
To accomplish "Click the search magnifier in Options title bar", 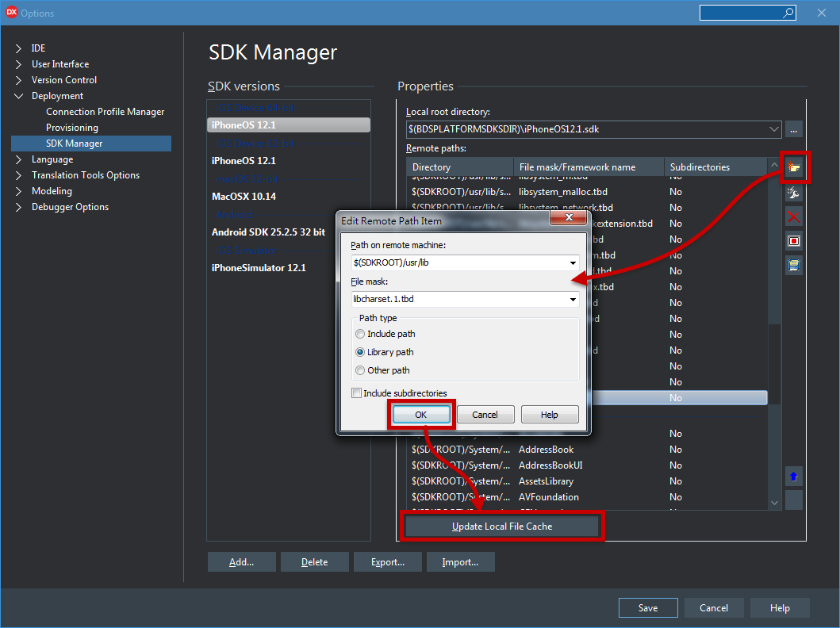I will point(788,13).
